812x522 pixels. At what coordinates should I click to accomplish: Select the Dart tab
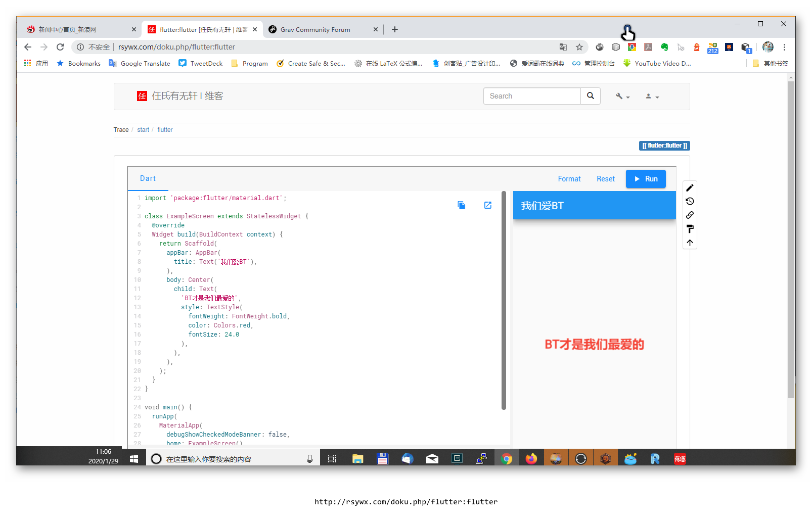(148, 178)
